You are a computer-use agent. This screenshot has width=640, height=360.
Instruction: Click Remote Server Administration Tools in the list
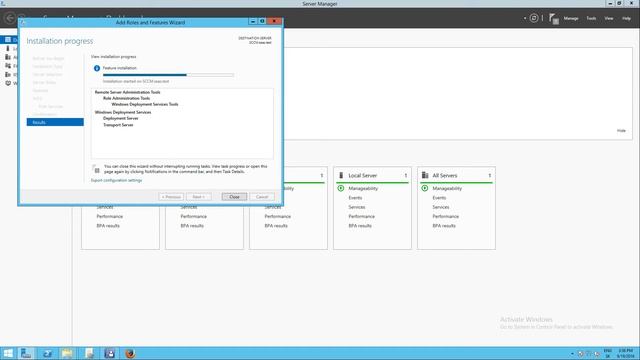pos(127,92)
